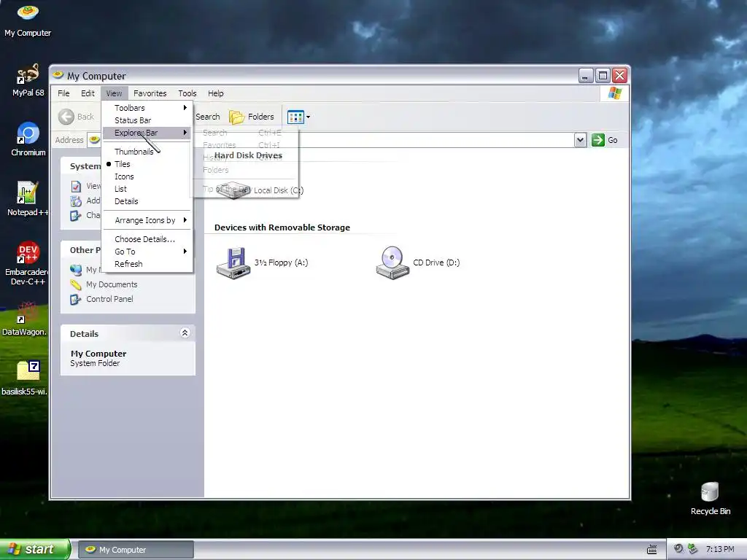Screen dimensions: 747x560
Task: Maximize the My Computer window
Action: [x=603, y=75]
